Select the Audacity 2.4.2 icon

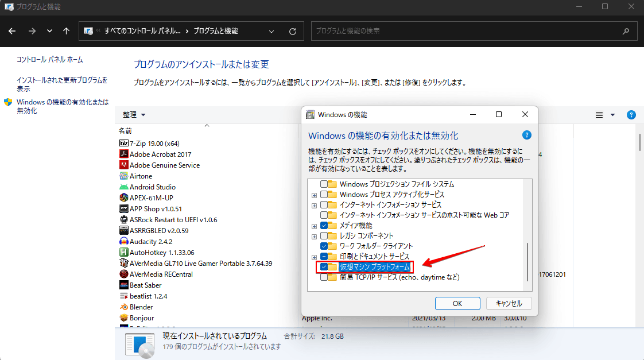tap(123, 241)
